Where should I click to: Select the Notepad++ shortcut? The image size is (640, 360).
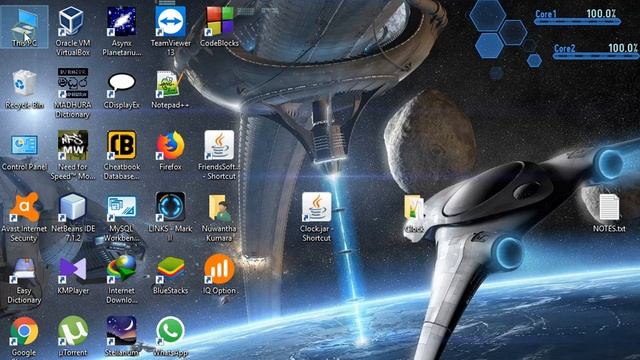point(171,89)
